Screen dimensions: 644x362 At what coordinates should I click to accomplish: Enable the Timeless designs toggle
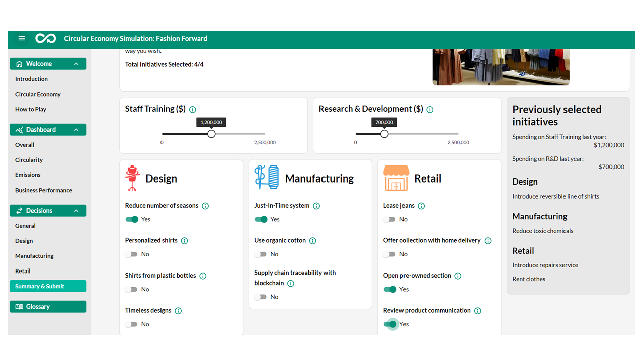(x=132, y=324)
